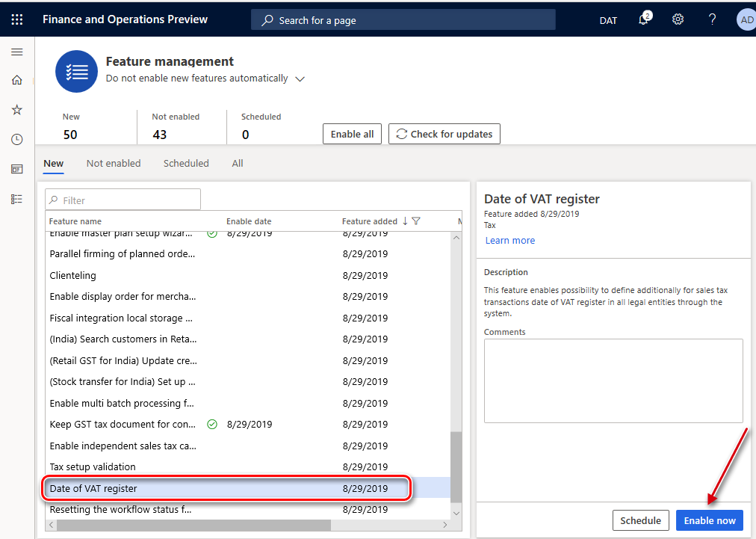Click the DAT company selector
Image resolution: width=756 pixels, height=539 pixels.
tap(608, 20)
